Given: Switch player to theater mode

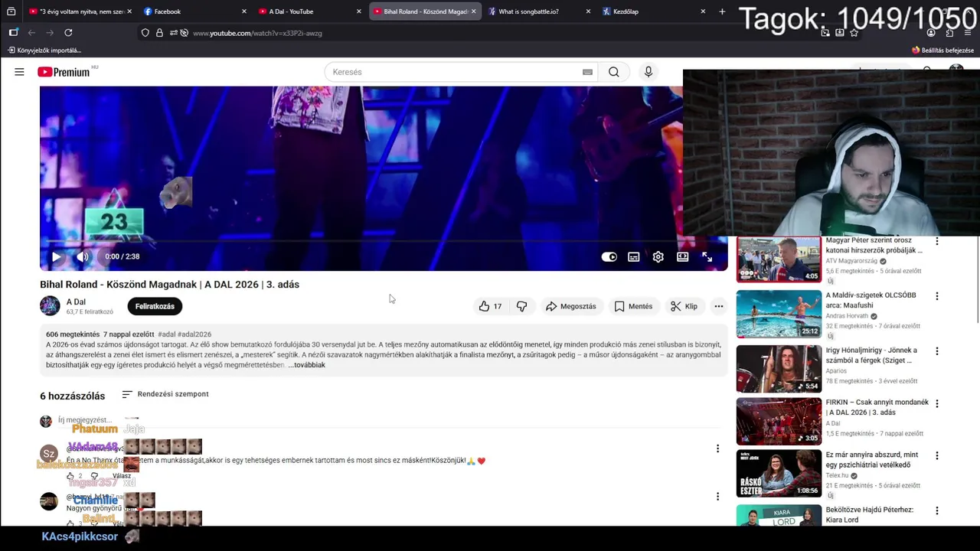Looking at the screenshot, I should coord(682,257).
